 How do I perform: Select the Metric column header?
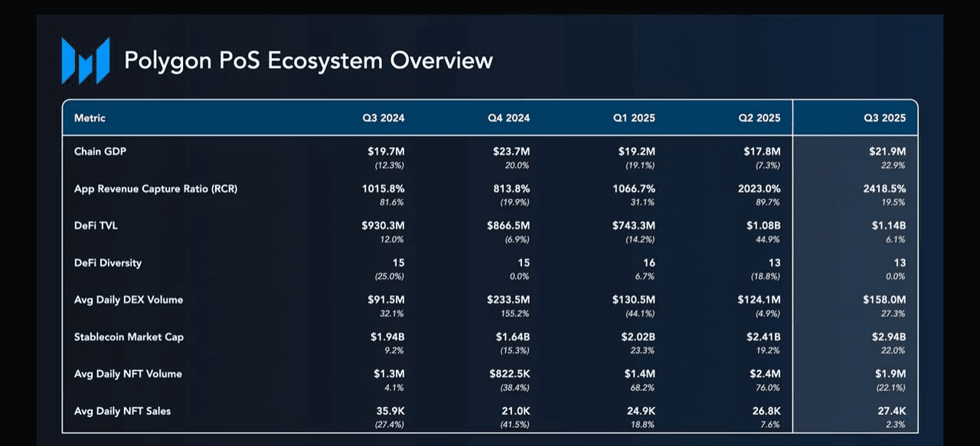tap(90, 118)
